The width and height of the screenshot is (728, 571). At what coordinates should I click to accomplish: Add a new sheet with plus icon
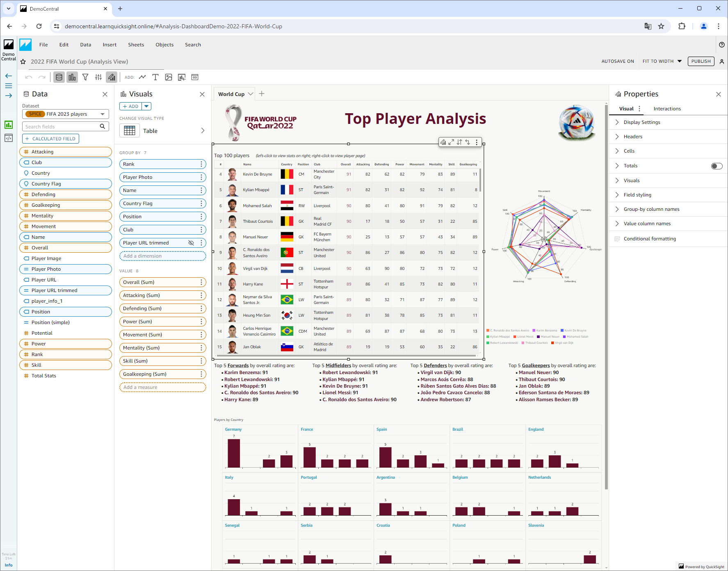262,94
